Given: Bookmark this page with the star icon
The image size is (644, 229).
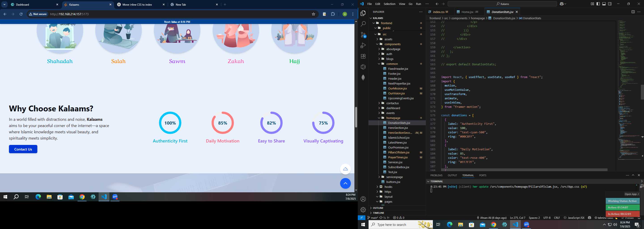Looking at the screenshot, I should tap(313, 14).
